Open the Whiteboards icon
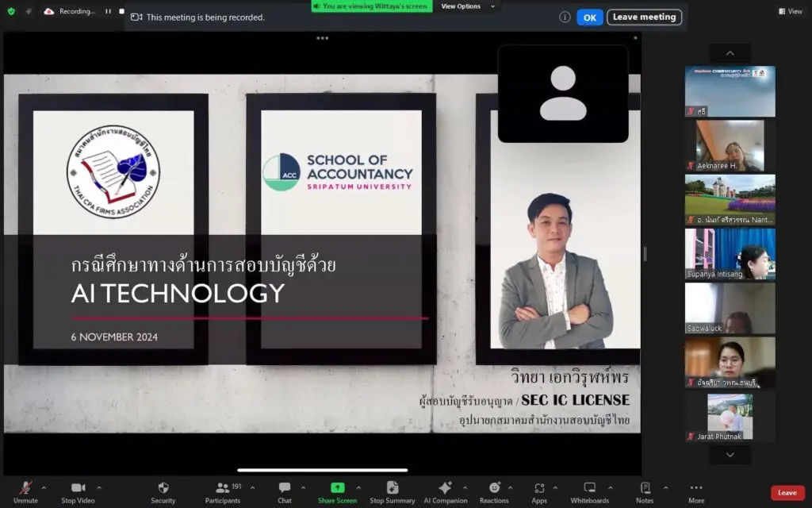Image resolution: width=812 pixels, height=508 pixels. (x=590, y=488)
